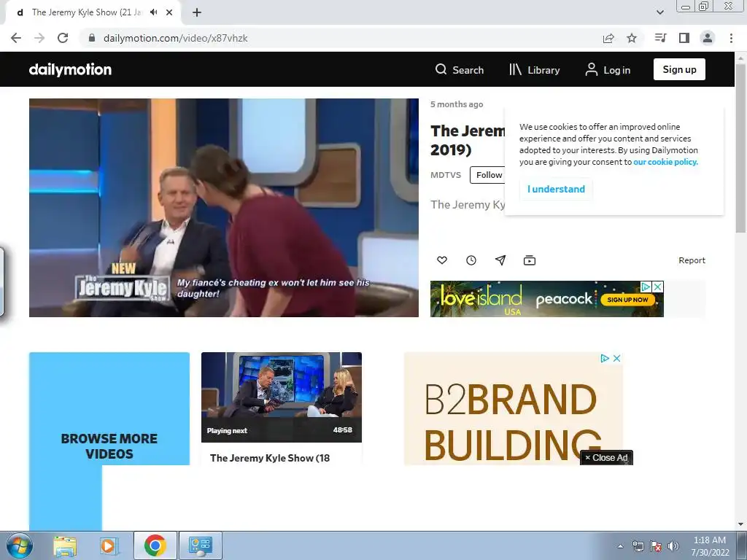Close the Love Island ad with X
The height and width of the screenshot is (560, 747).
pyautogui.click(x=657, y=287)
